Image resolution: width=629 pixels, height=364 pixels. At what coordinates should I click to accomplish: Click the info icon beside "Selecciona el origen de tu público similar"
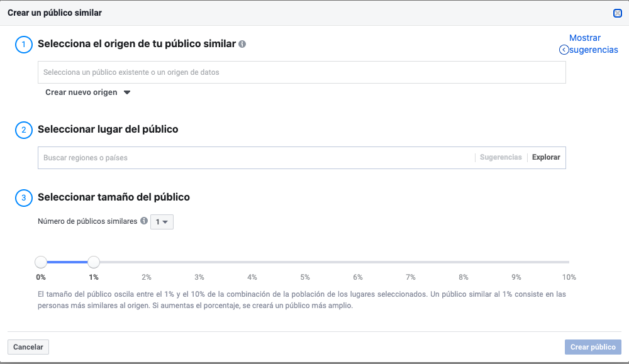point(243,44)
